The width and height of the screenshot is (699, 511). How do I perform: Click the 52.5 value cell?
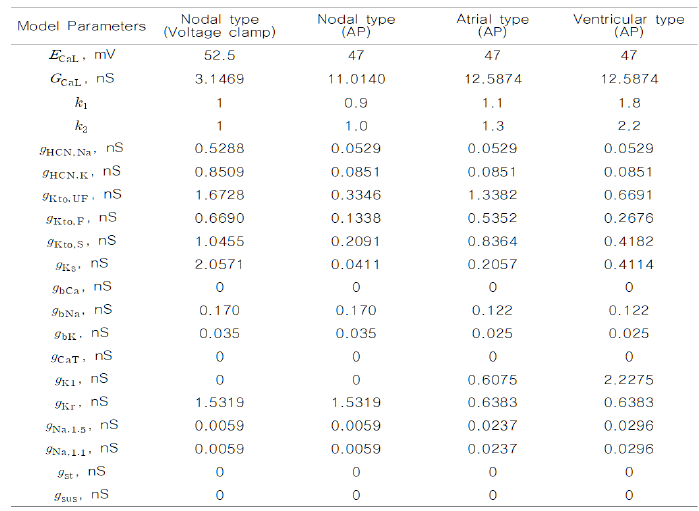pyautogui.click(x=219, y=59)
